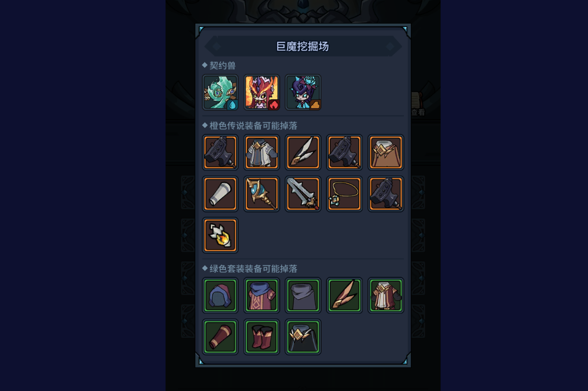Screen dimensions: 588x391
Task: Select the purple earth-element contract beast
Action: coord(303,92)
